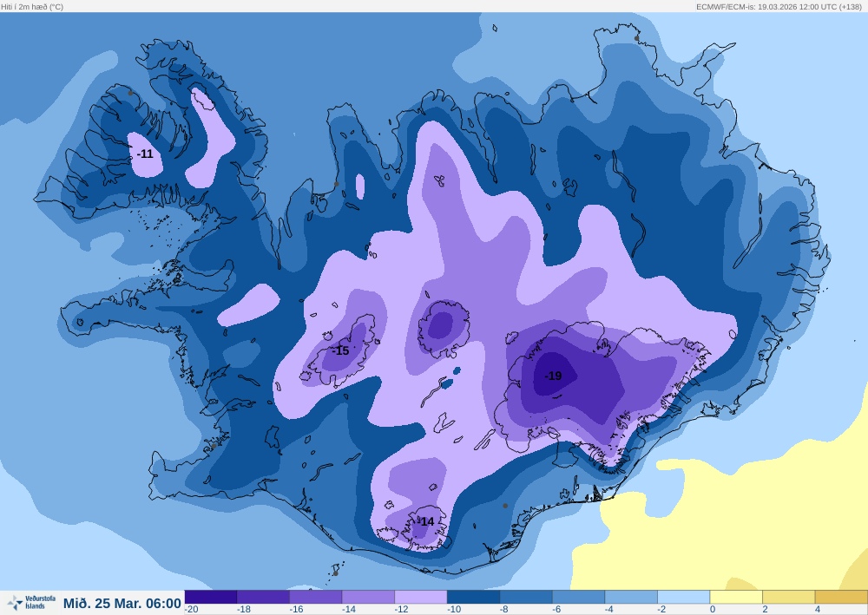Pick the yellow swatch between 2 and 4
The width and height of the screenshot is (868, 615).
(789, 597)
